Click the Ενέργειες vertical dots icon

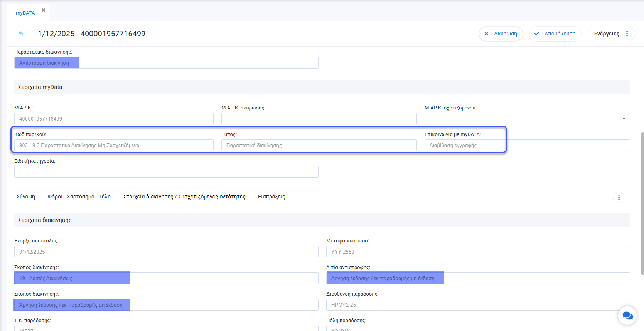[x=627, y=34]
